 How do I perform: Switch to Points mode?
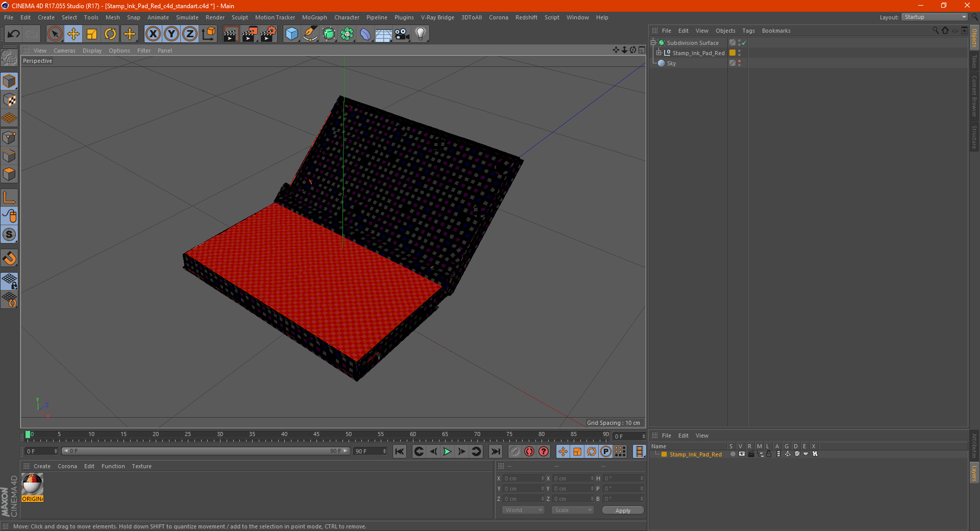click(9, 137)
